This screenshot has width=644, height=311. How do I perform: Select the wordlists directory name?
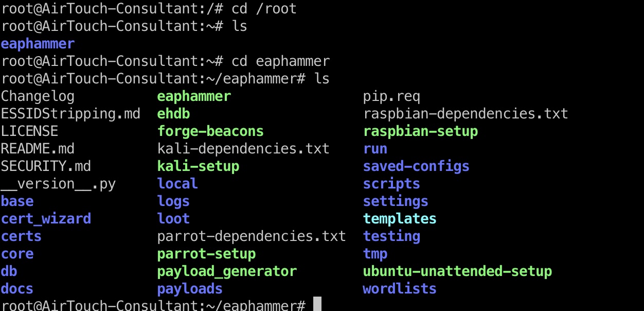[400, 289]
